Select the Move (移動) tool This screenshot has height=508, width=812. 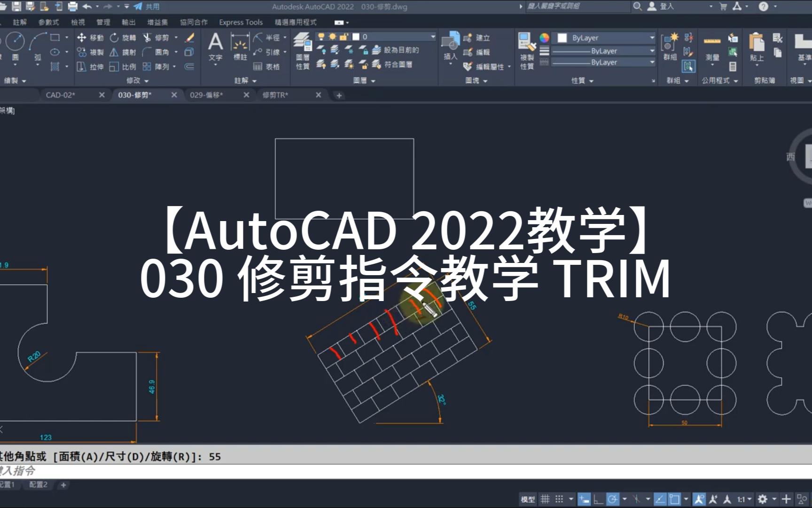(90, 38)
